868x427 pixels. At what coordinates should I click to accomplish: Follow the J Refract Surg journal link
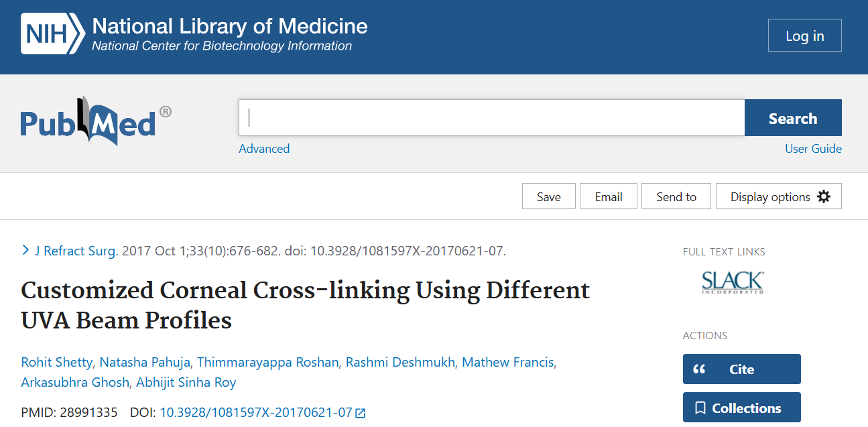75,250
